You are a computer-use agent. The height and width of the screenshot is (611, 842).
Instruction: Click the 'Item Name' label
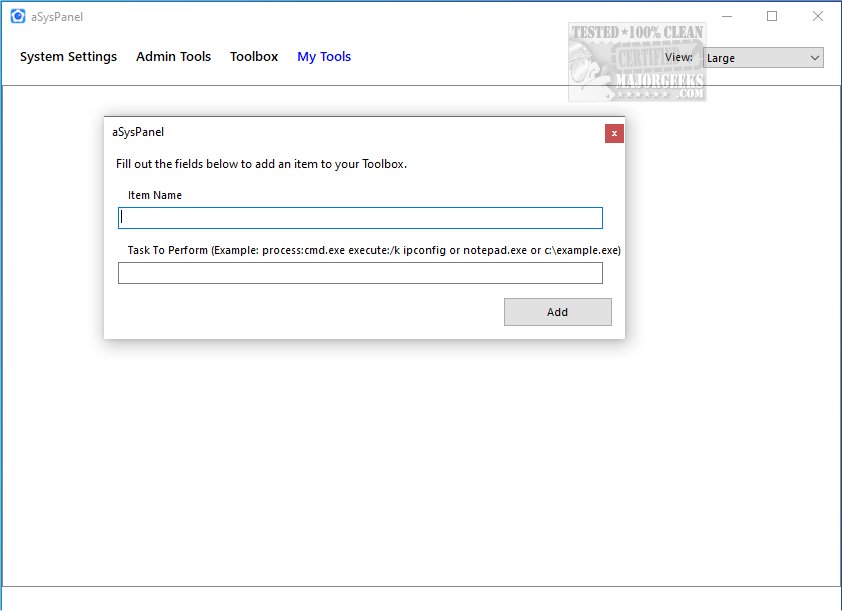pyautogui.click(x=155, y=195)
